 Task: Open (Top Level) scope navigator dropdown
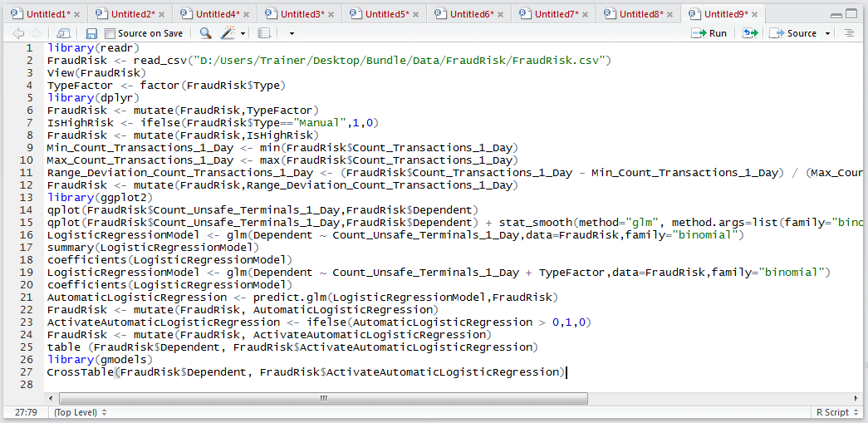(x=81, y=412)
